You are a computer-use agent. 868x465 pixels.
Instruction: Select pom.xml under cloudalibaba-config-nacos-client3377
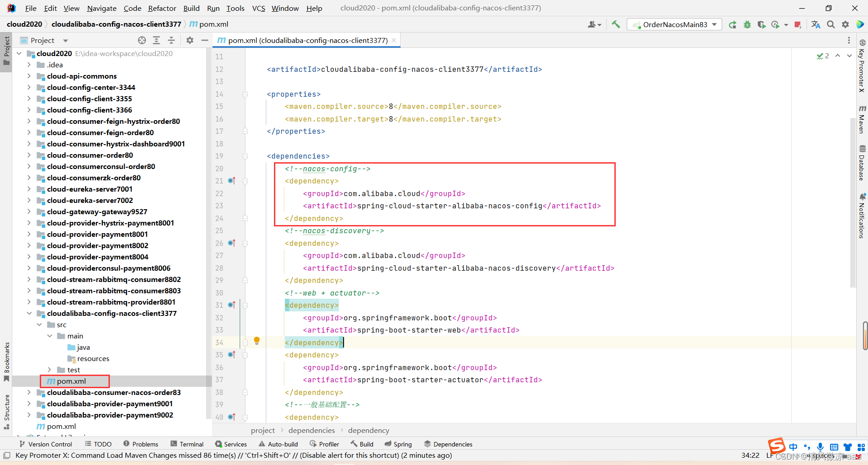tap(71, 381)
